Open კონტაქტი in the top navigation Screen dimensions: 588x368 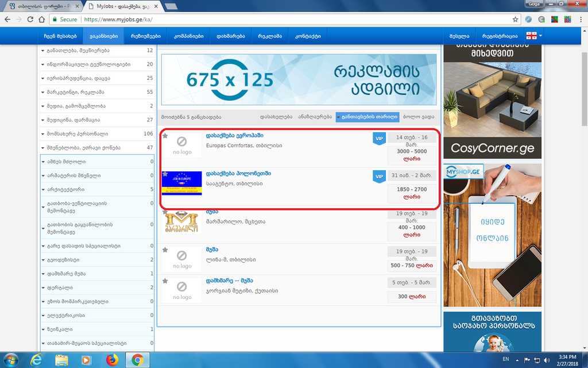(x=308, y=36)
